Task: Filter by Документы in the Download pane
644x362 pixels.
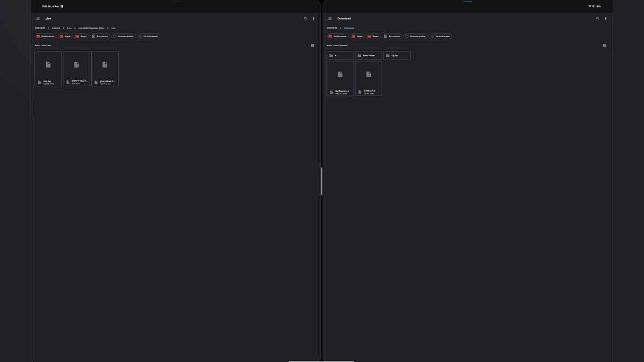Action: [392, 36]
